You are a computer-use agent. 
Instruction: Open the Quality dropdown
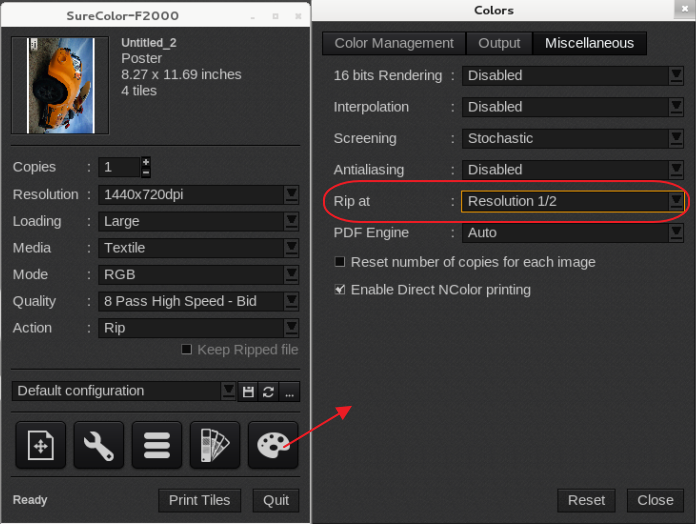pyautogui.click(x=291, y=301)
